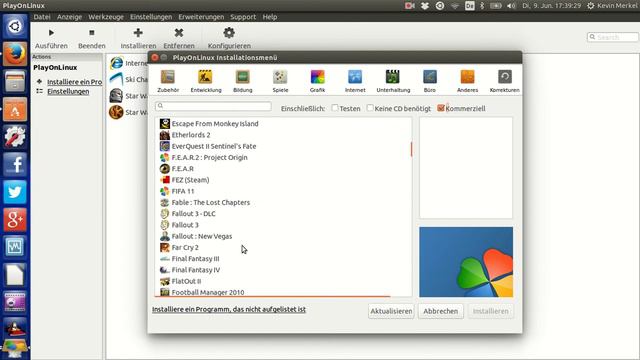The height and width of the screenshot is (360, 640).
Task: Open Ubuntu Software Center launcher icon
Action: pos(15,109)
